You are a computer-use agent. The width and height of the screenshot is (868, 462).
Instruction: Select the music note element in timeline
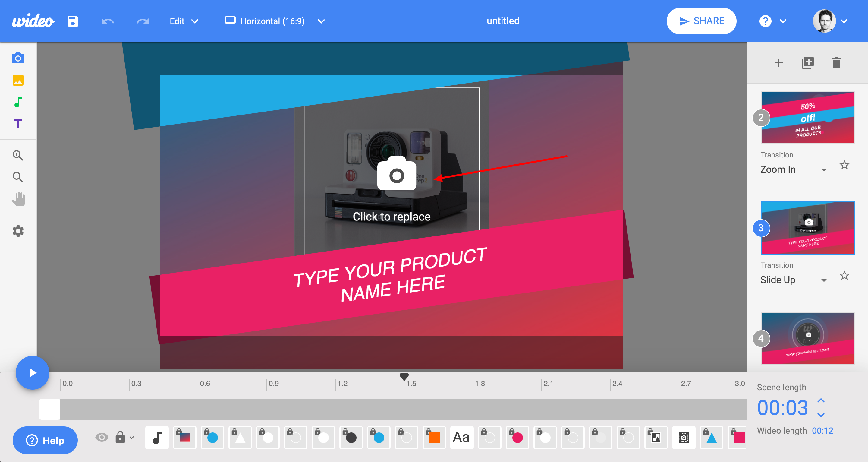pyautogui.click(x=157, y=437)
